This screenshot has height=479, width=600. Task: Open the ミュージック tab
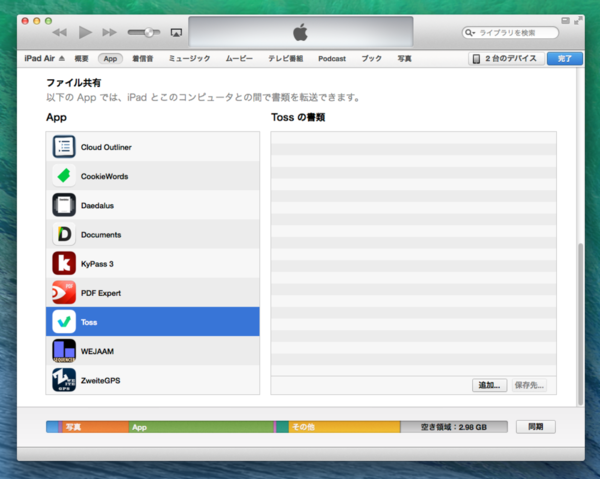(x=189, y=59)
